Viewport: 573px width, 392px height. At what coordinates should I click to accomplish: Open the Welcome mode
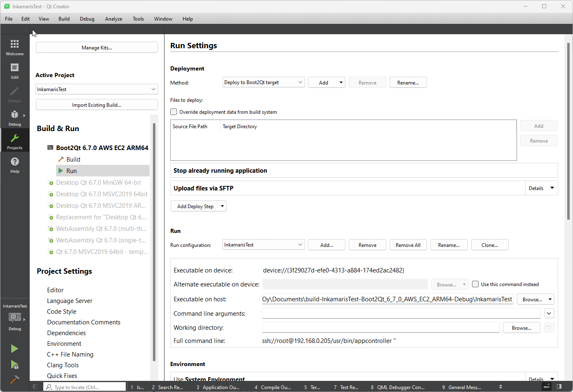tap(14, 47)
